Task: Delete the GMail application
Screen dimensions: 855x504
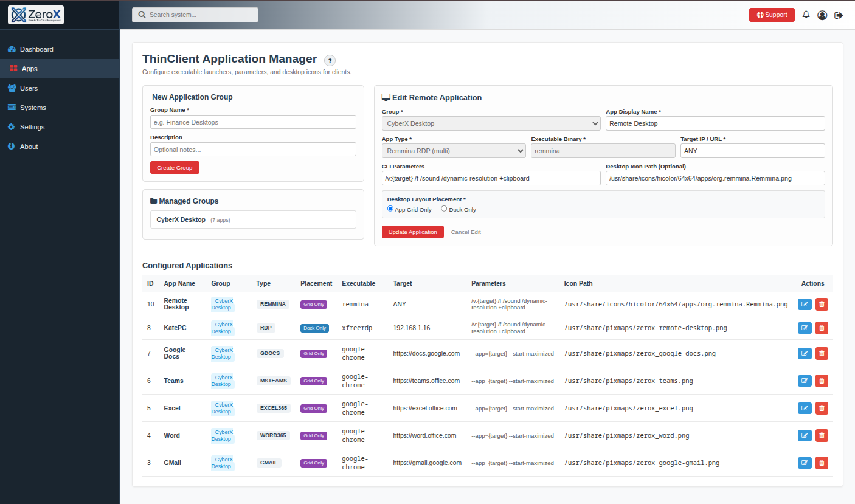Action: coord(822,463)
